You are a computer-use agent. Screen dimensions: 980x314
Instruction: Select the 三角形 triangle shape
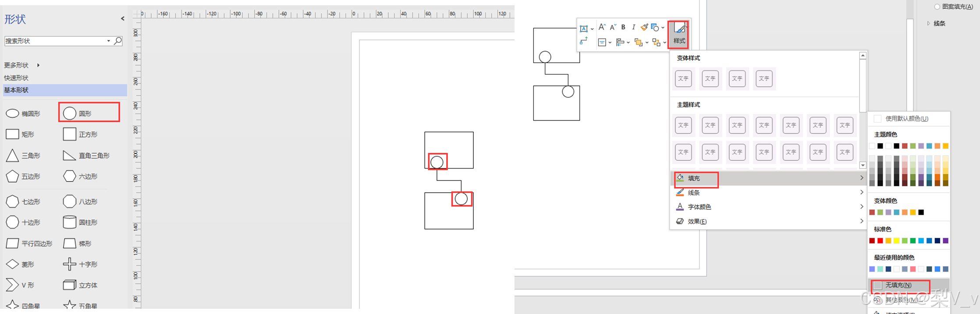[x=24, y=155]
